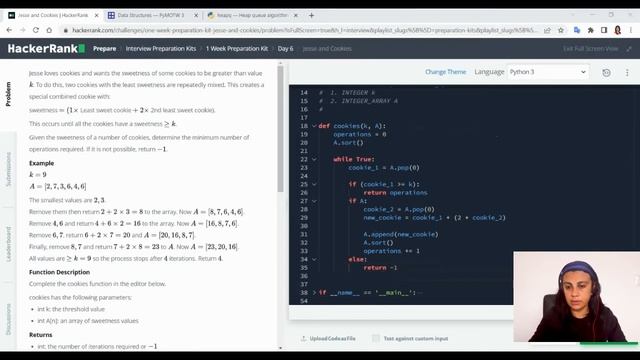Switch to Data Structures PyMOTW 3 tab
This screenshot has width=640, height=360.
[x=151, y=16]
